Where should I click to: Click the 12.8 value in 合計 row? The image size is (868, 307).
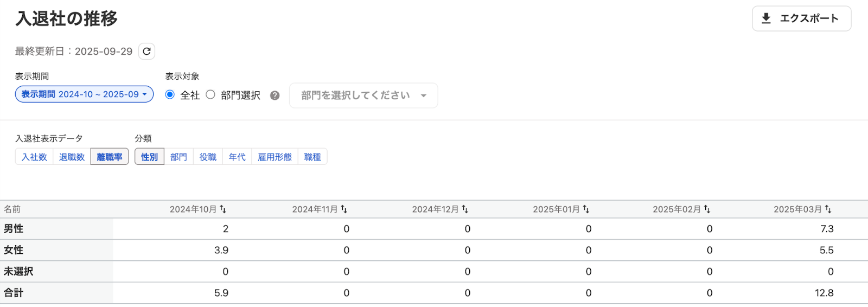click(x=824, y=293)
